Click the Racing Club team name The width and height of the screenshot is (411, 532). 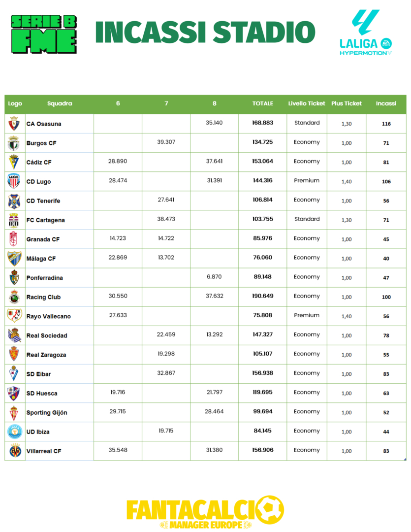tap(43, 297)
